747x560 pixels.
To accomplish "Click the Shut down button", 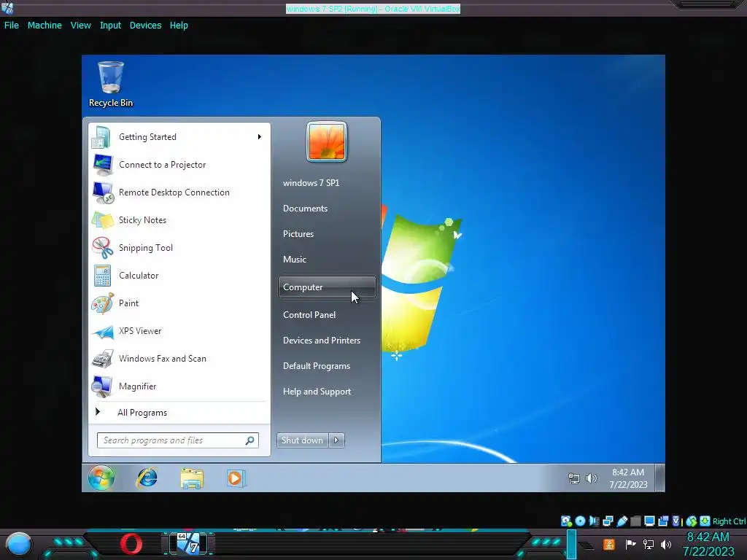I will click(303, 440).
